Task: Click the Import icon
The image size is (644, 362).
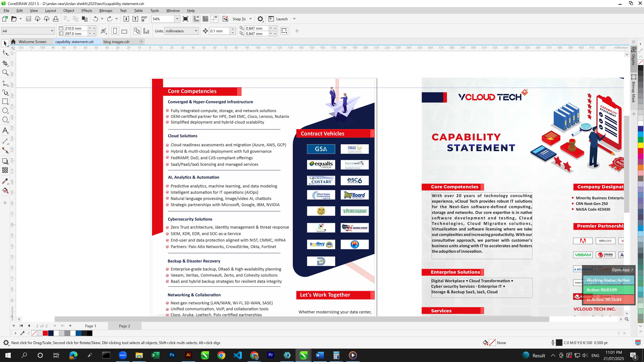Action: pos(126,19)
